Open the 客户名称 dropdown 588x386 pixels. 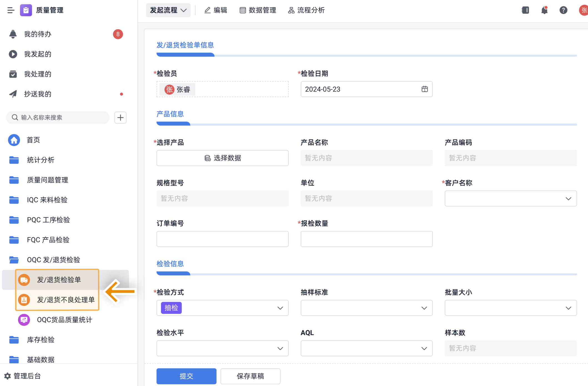coord(510,199)
